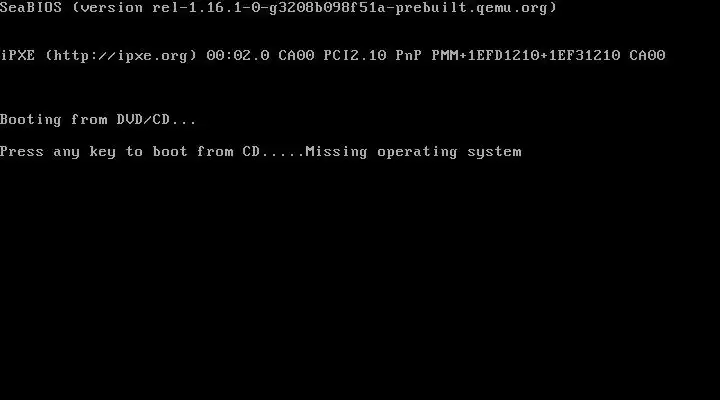Viewport: 720px width, 400px height.
Task: Click the 'SeaBIOS' word at top
Action: (31, 7)
